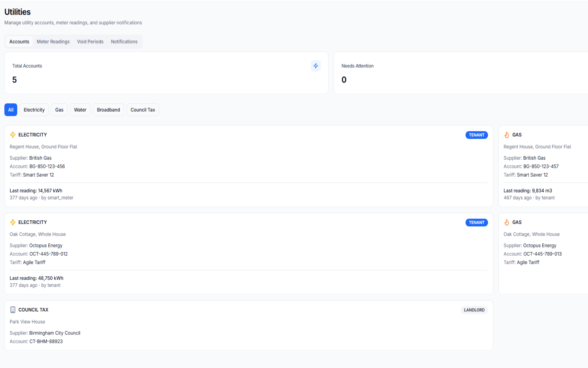Image resolution: width=588 pixels, height=368 pixels.
Task: Select the Broadband filter
Action: (108, 110)
